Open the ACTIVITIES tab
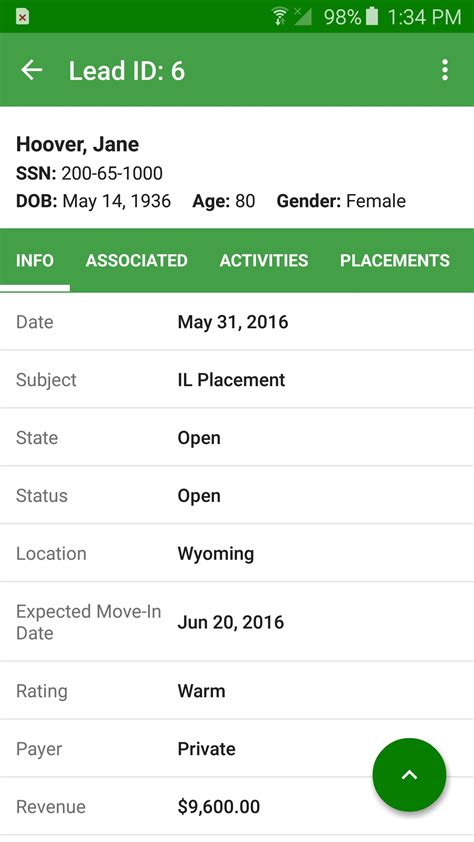The width and height of the screenshot is (474, 842). click(264, 260)
